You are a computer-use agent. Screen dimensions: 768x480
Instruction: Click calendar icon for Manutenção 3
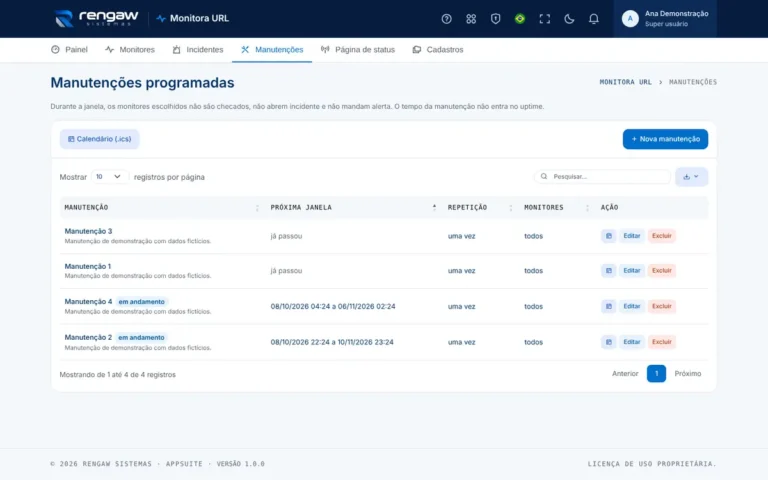(608, 236)
